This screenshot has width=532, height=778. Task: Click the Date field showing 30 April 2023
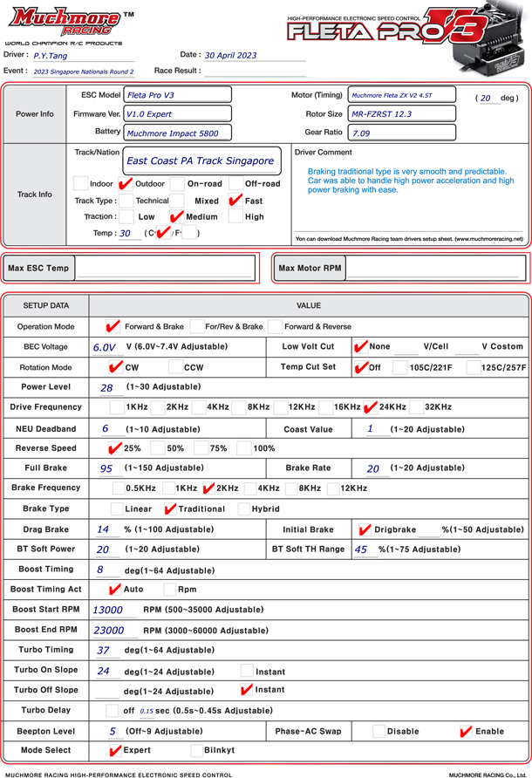click(x=254, y=55)
